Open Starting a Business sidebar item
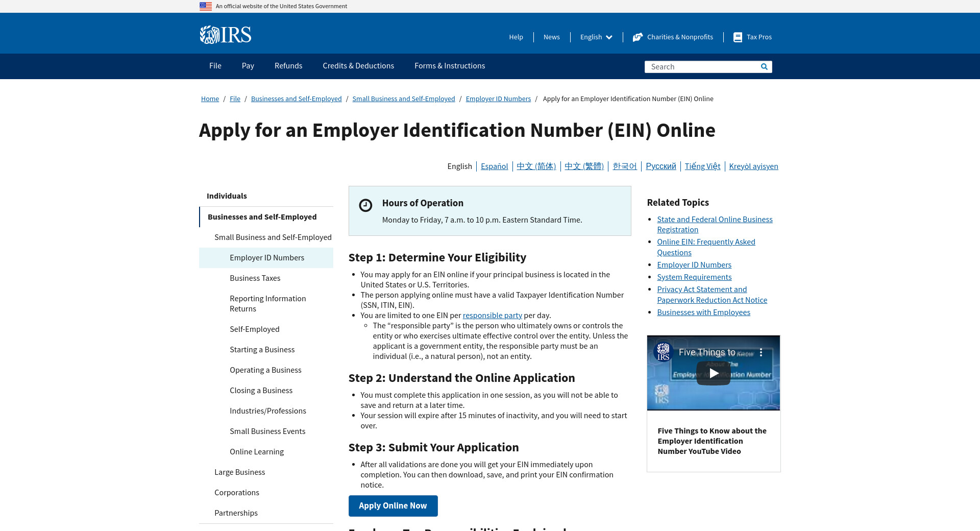This screenshot has width=980, height=531. click(x=266, y=350)
